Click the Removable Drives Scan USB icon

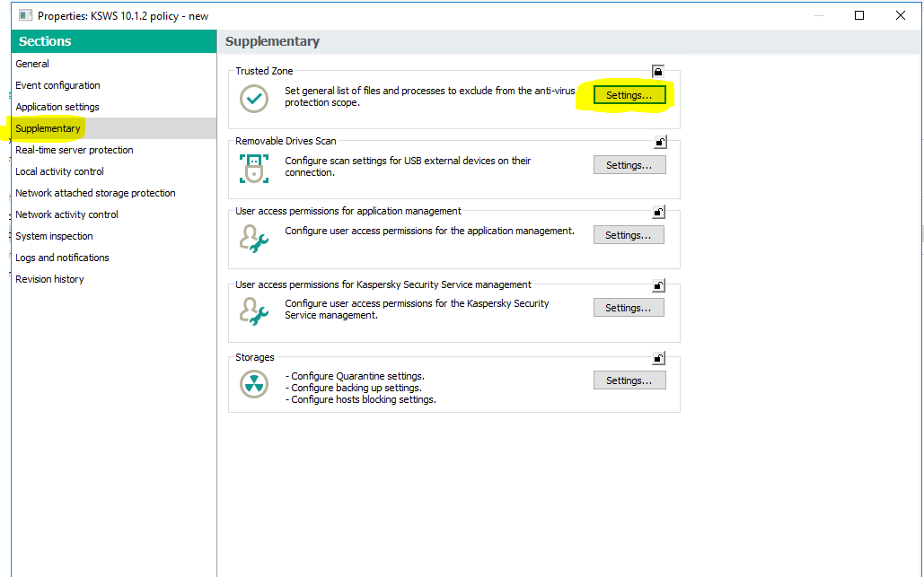click(254, 169)
